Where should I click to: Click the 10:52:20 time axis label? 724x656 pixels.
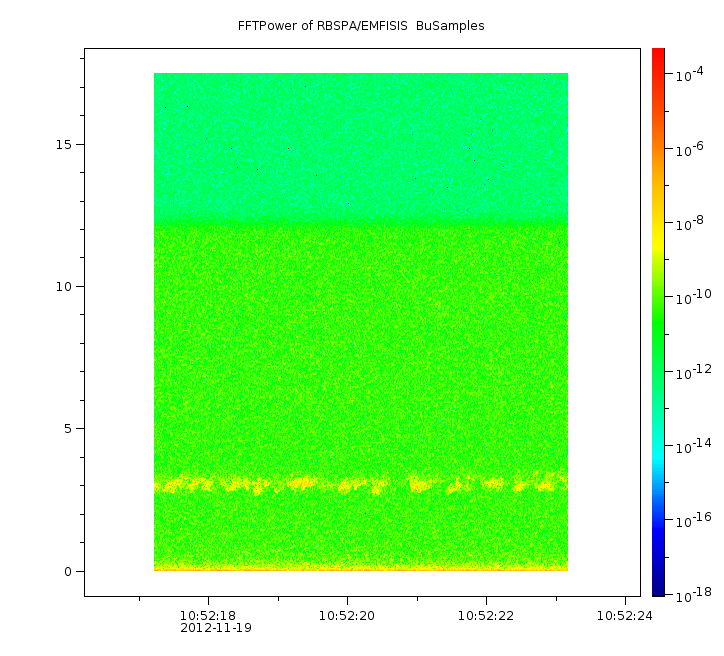(347, 615)
